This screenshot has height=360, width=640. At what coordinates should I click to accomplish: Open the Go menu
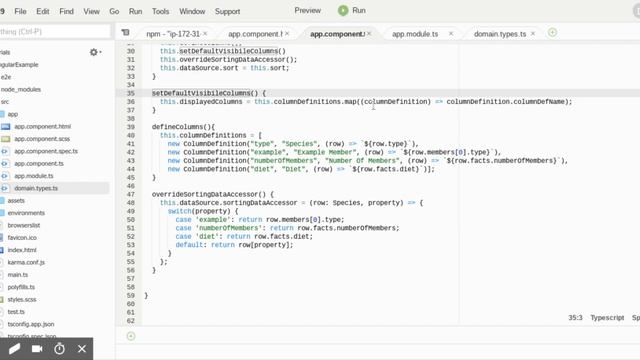tap(114, 11)
